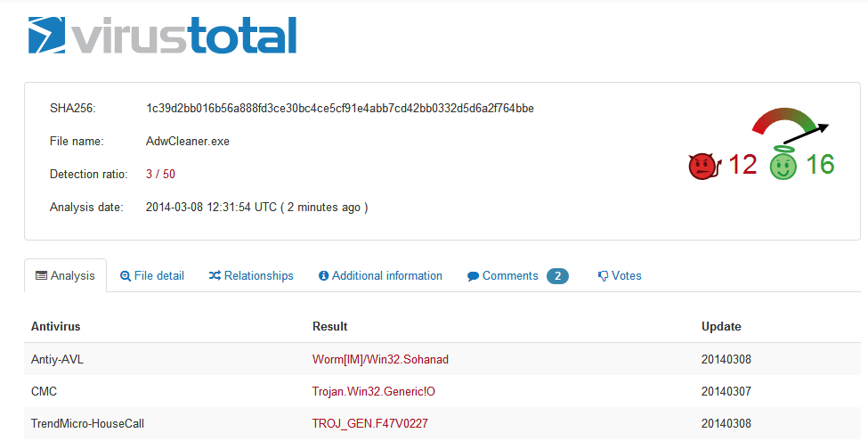Open the File detail tab
Image resolution: width=868 pixels, height=441 pixels.
pos(152,275)
